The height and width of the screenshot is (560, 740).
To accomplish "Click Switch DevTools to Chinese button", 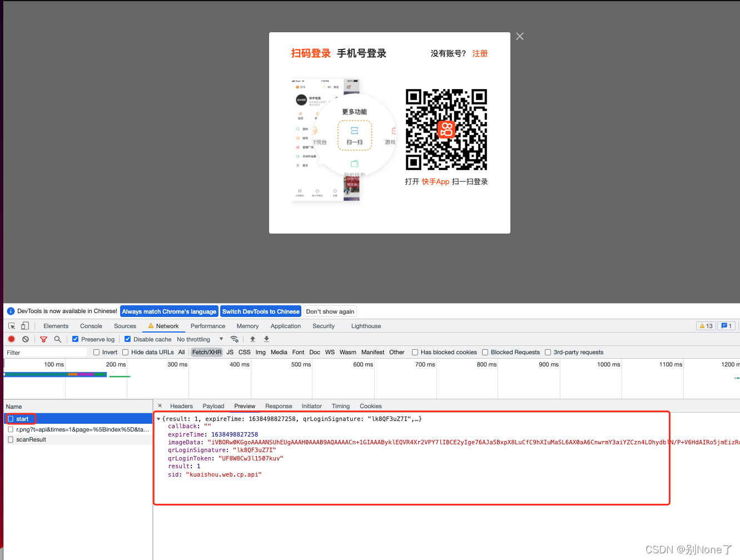I will tap(261, 311).
